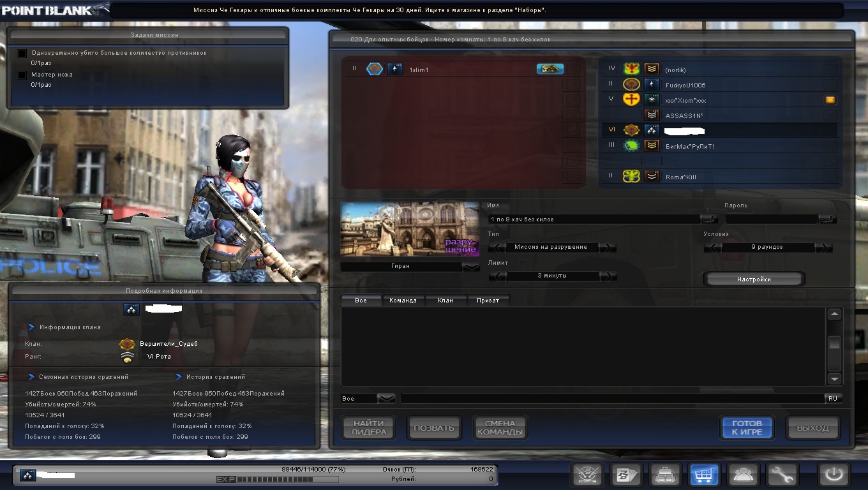Toggle the first mission task checkbox
Screen dimensions: 868x490
[22, 54]
